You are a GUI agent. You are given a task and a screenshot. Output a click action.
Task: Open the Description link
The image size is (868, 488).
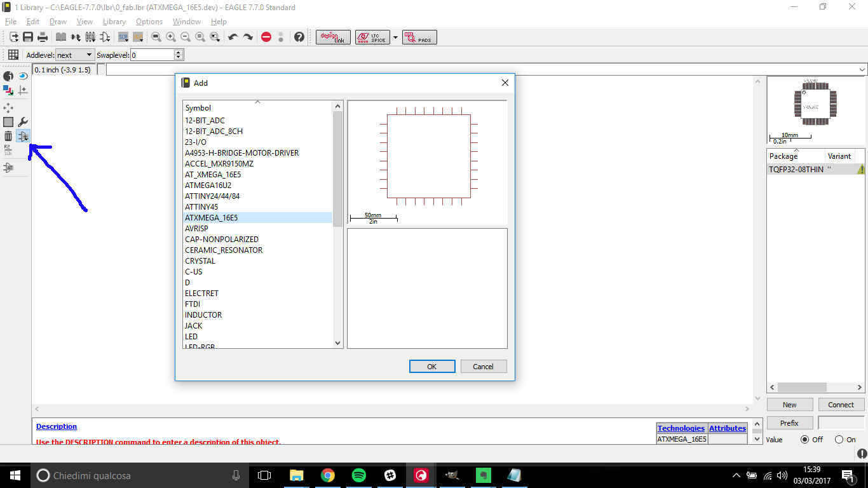point(57,426)
